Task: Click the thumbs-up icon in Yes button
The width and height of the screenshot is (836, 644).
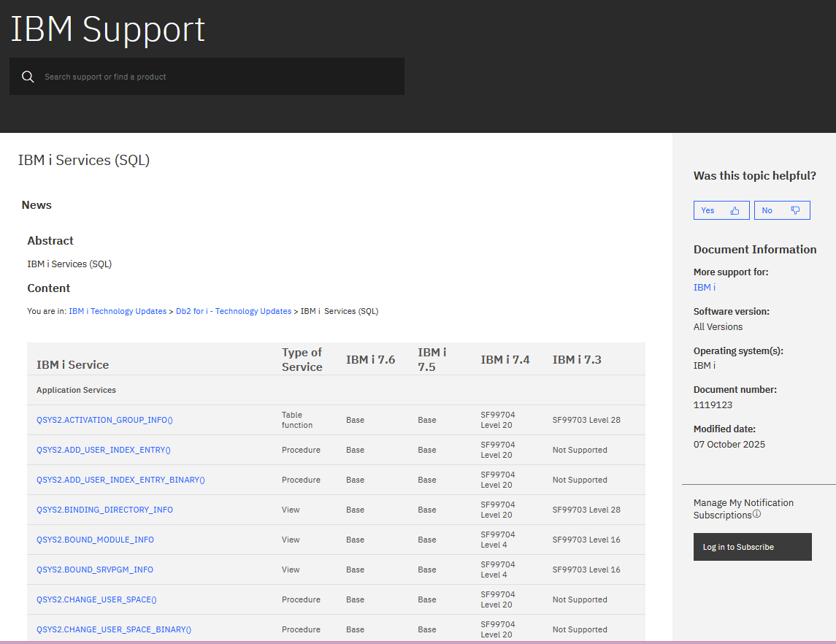Action: tap(735, 210)
